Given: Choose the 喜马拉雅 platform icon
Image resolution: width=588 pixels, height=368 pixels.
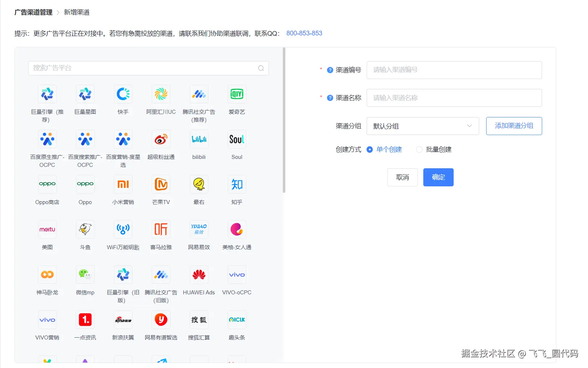Looking at the screenshot, I should [x=161, y=229].
